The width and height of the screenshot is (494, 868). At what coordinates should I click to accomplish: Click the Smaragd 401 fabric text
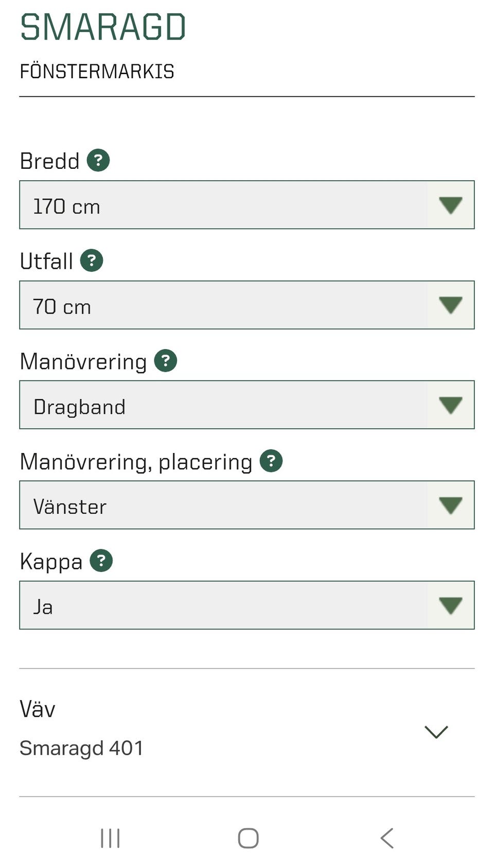(x=81, y=748)
